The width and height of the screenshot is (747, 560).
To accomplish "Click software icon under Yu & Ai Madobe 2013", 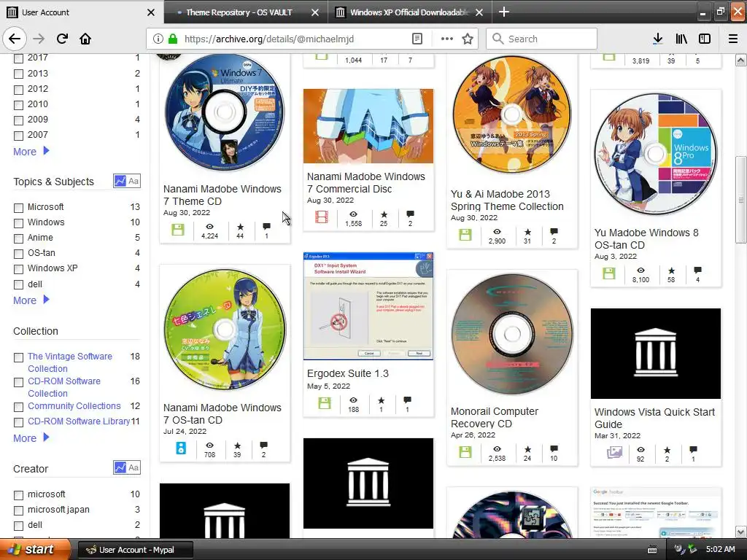I will (x=465, y=234).
